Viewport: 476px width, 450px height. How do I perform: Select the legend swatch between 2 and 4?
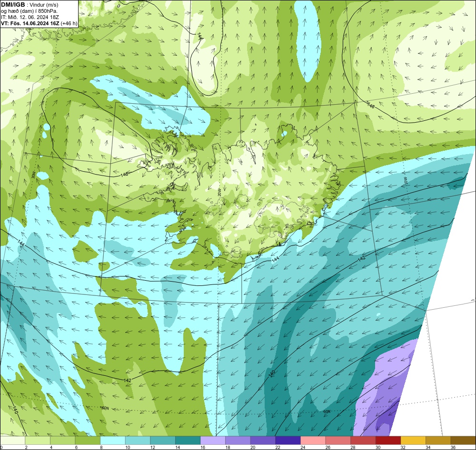coord(38,440)
